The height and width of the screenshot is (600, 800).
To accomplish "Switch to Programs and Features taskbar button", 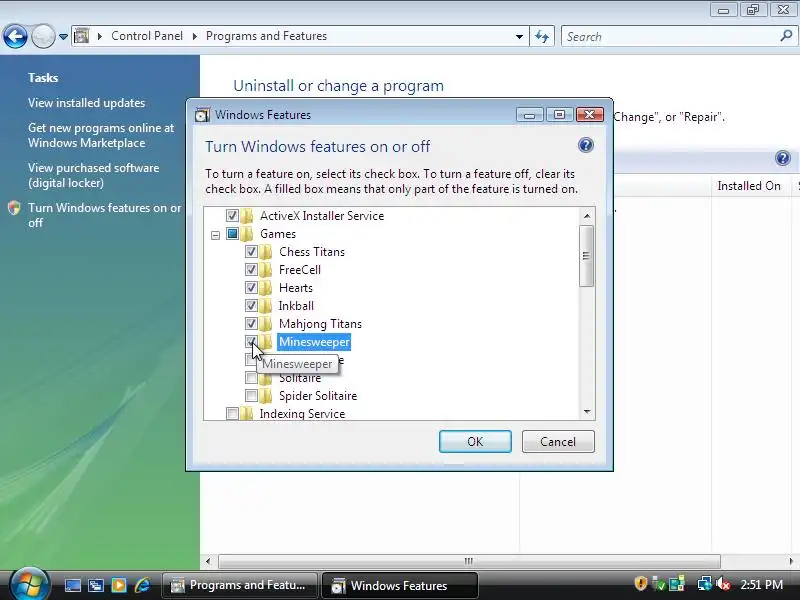I will [239, 585].
